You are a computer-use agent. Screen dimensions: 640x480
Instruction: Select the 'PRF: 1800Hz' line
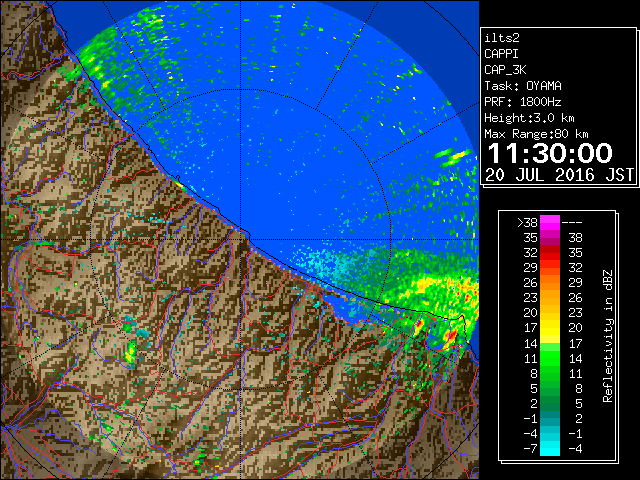coord(523,102)
